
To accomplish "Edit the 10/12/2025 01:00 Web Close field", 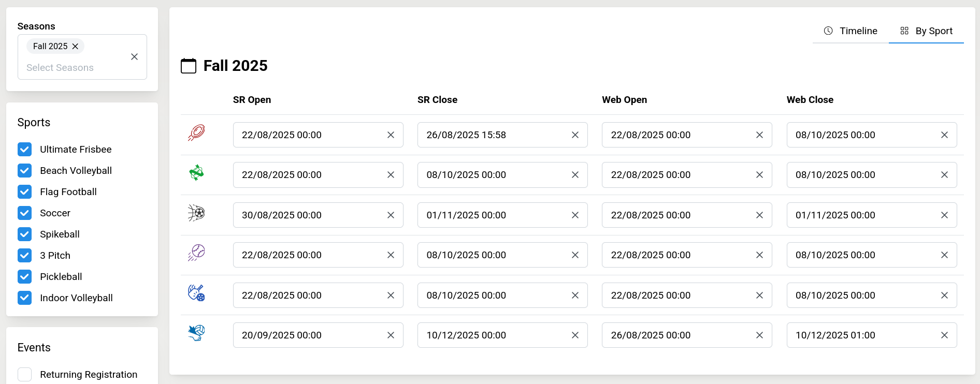I will tap(872, 335).
